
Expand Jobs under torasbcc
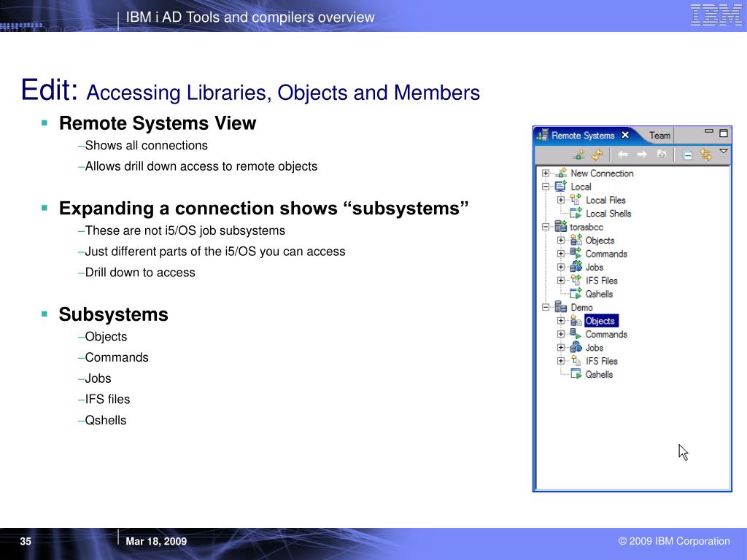561,267
